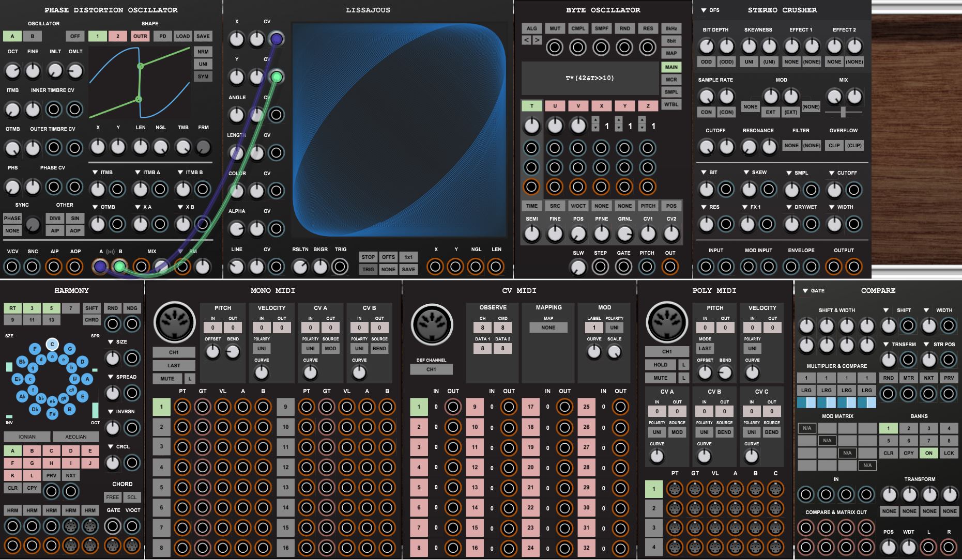This screenshot has width=962, height=560.
Task: Expand the CRCL section in Harmony
Action: (110, 447)
